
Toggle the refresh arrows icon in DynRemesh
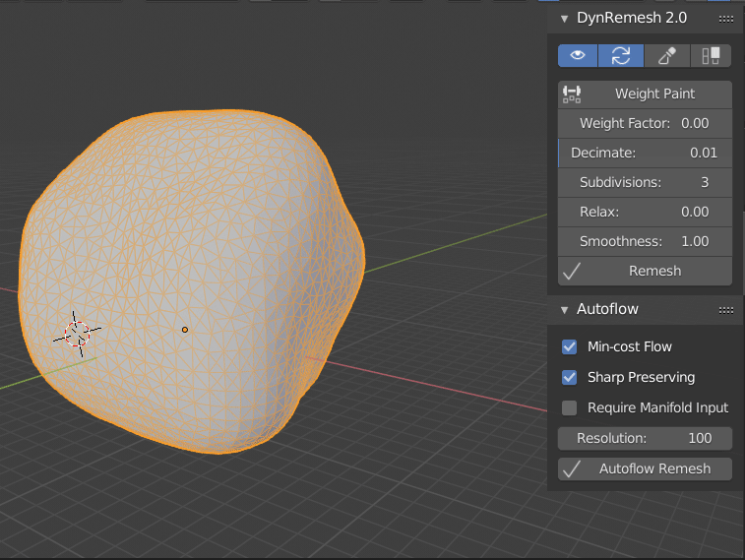pos(621,55)
